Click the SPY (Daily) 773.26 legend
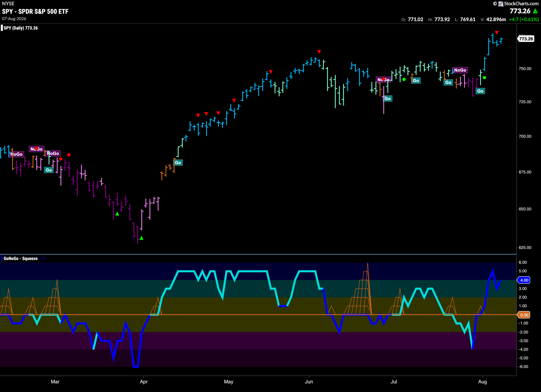The width and height of the screenshot is (541, 392). (x=20, y=28)
